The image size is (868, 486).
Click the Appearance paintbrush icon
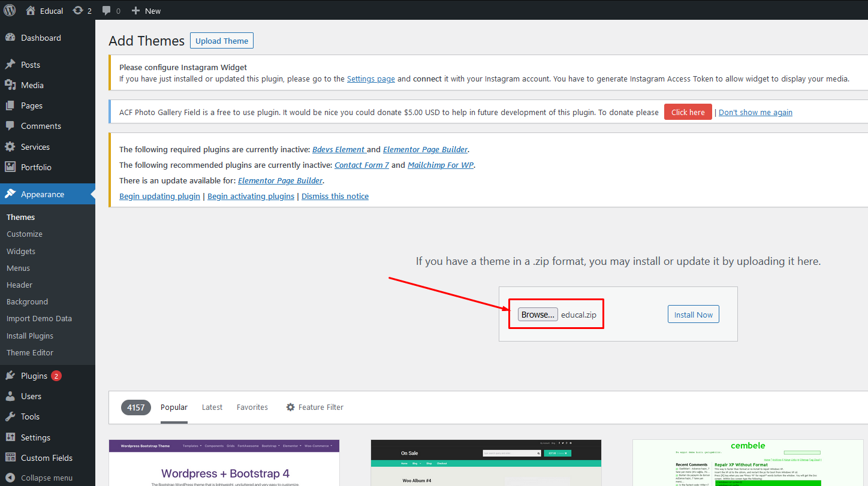(10, 194)
